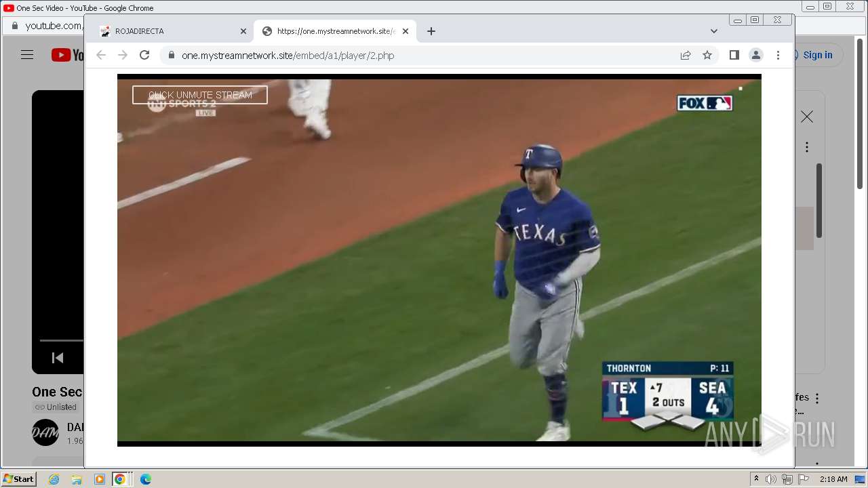This screenshot has width=868, height=488.
Task: Open suggested video three-dot menu
Action: [817, 399]
